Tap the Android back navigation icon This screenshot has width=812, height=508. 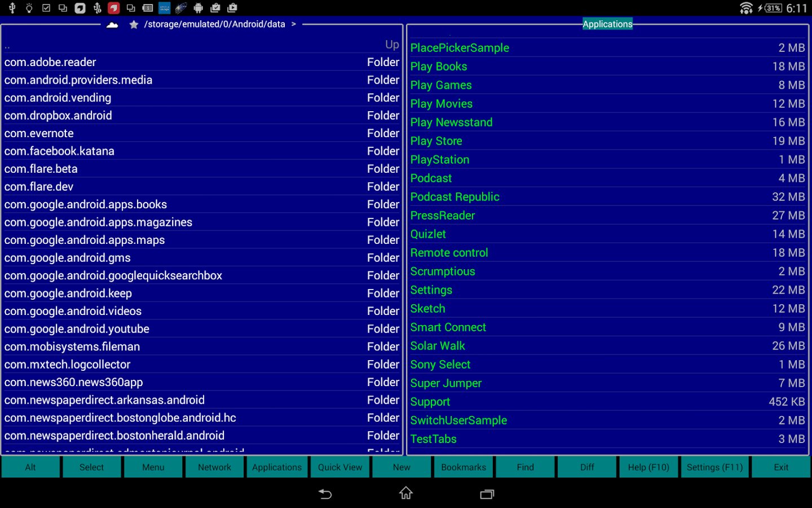click(325, 494)
